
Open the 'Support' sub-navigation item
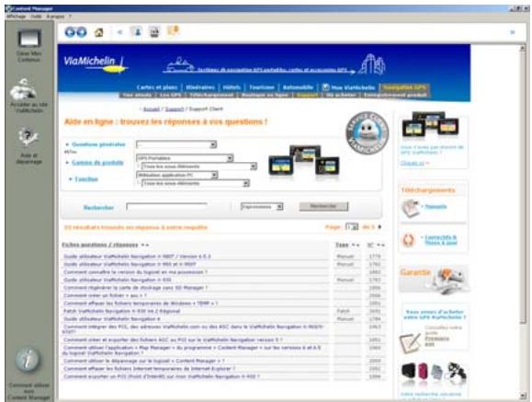point(307,95)
